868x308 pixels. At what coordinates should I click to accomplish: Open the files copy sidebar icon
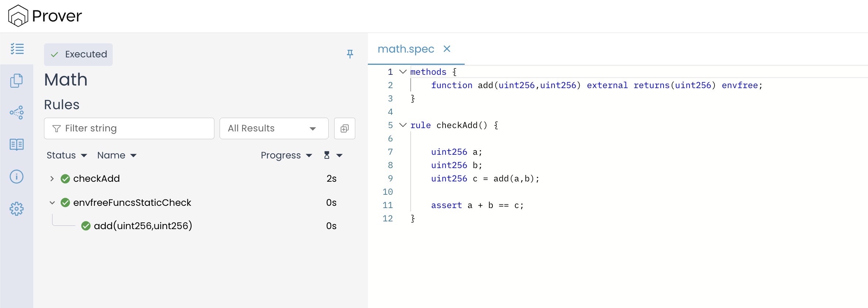17,81
